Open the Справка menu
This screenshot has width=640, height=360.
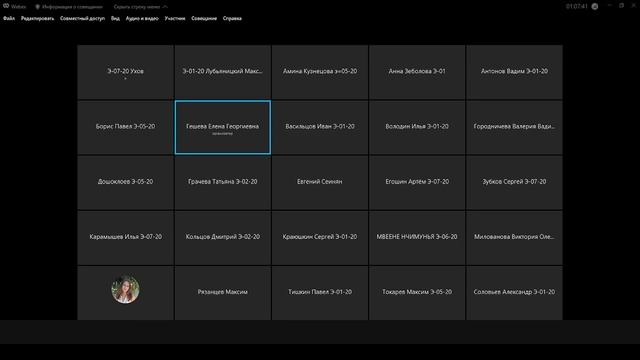tap(232, 18)
